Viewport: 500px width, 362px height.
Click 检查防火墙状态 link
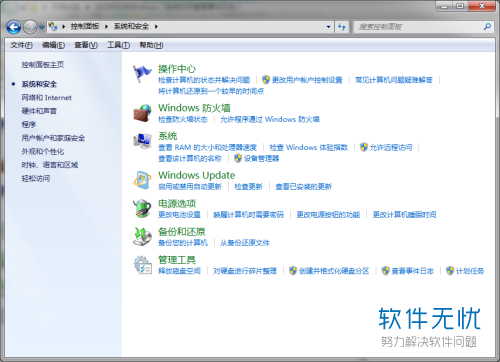point(183,119)
